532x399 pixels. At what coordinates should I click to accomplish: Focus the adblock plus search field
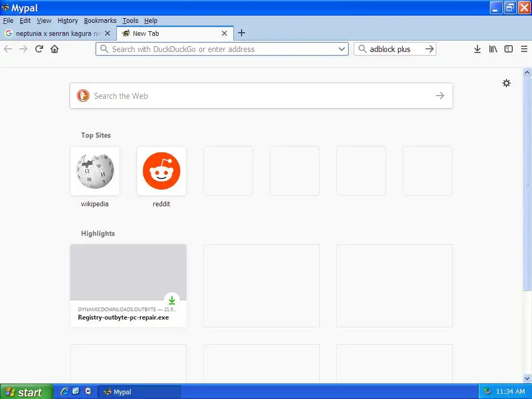395,49
